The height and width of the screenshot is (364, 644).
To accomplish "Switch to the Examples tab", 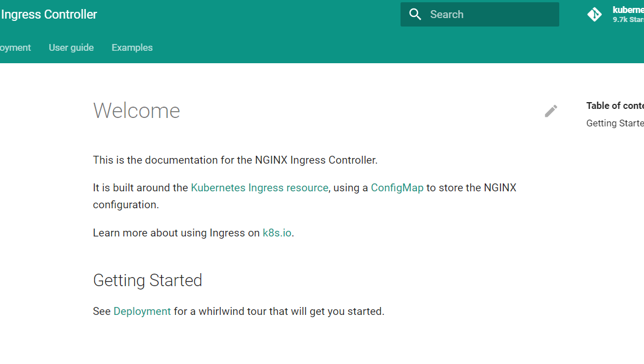I will tap(132, 47).
